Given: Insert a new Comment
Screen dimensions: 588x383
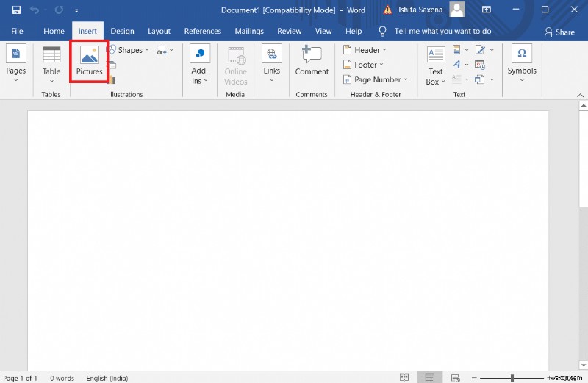Looking at the screenshot, I should [312, 60].
